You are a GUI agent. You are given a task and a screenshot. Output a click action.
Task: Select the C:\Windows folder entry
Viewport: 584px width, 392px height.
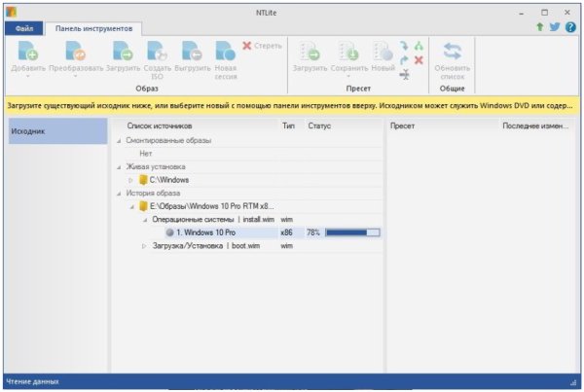click(169, 180)
